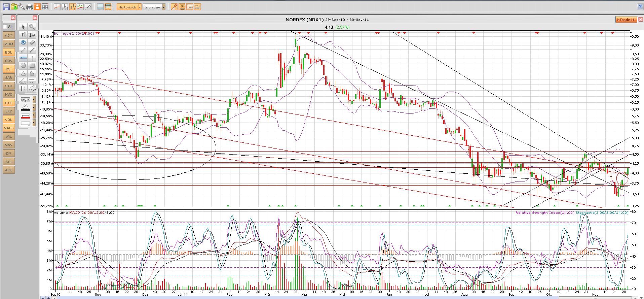Switch to dotted line chart type
This screenshot has height=299, width=644.
pyautogui.click(x=88, y=7)
